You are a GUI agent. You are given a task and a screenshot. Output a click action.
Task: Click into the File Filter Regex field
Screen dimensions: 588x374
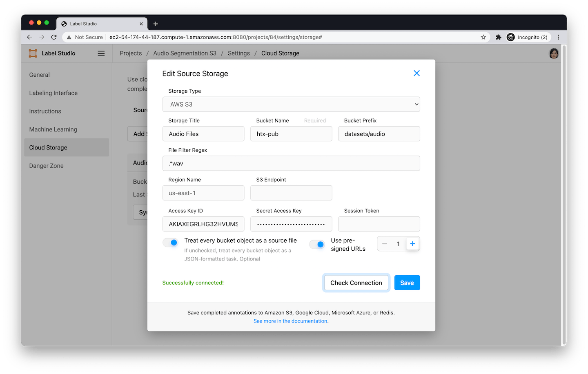(x=291, y=163)
